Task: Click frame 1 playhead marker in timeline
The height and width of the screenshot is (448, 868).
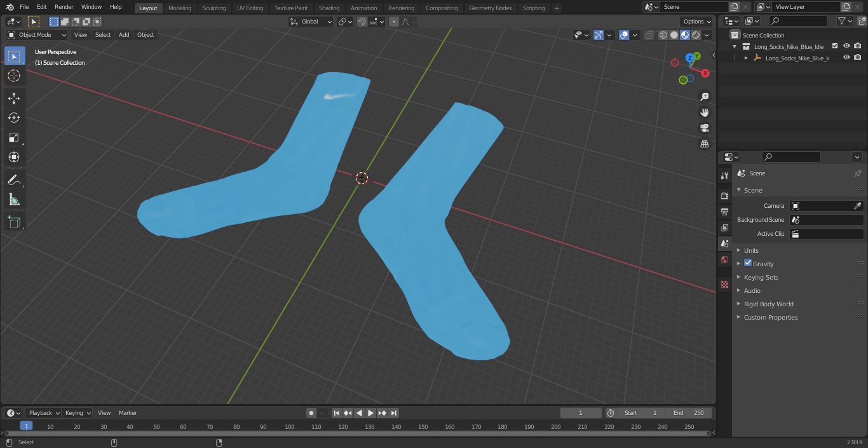Action: tap(26, 426)
